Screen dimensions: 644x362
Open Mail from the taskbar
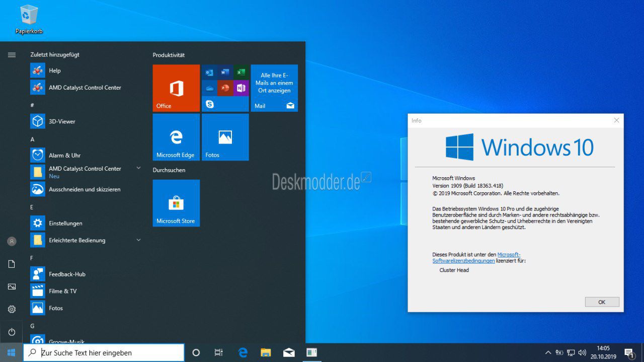(289, 352)
